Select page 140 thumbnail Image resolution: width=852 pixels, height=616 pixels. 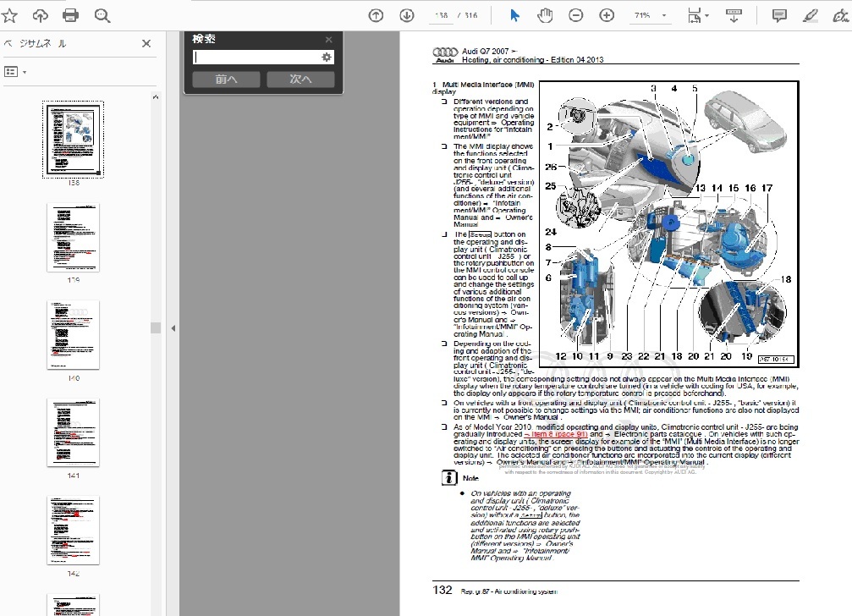pyautogui.click(x=74, y=334)
